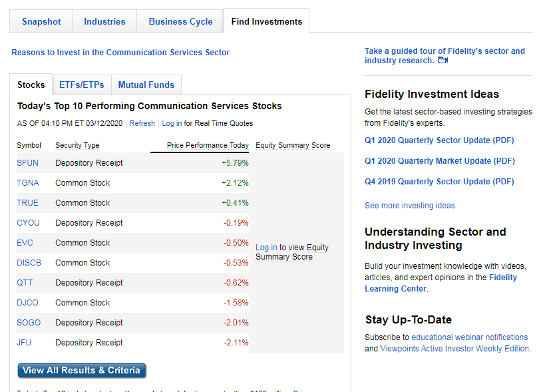Click Common Stock in the TGNA row

83,183
